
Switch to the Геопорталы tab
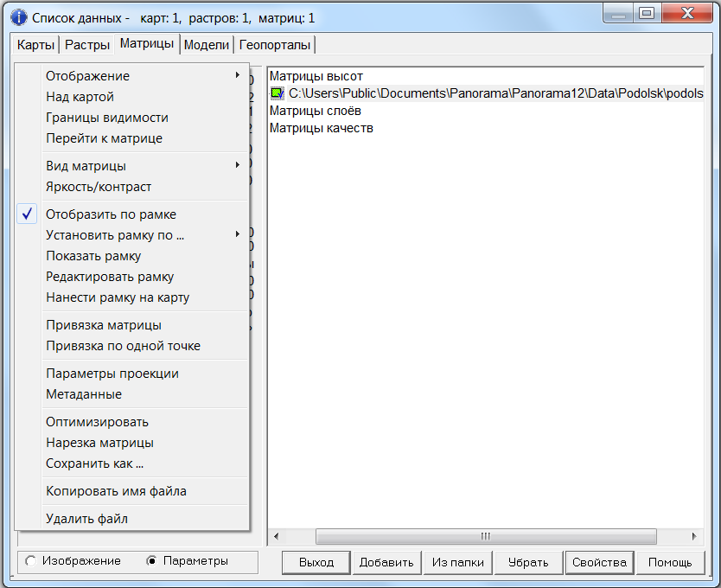pyautogui.click(x=275, y=45)
